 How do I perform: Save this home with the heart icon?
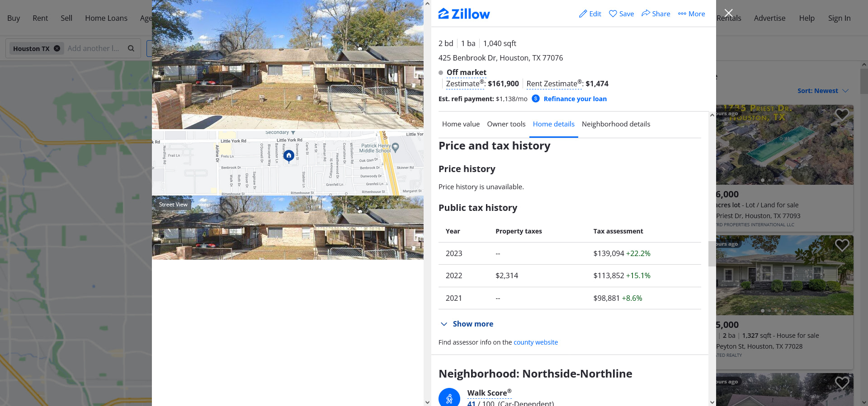click(x=613, y=14)
